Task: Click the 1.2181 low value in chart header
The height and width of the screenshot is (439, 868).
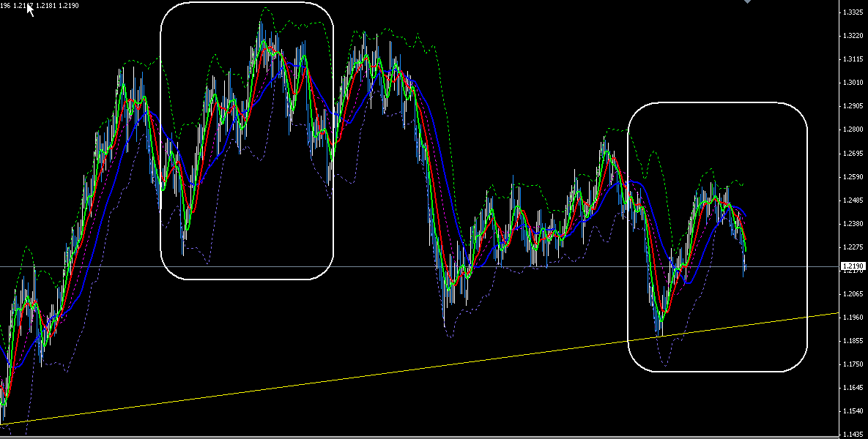Action: pos(45,6)
